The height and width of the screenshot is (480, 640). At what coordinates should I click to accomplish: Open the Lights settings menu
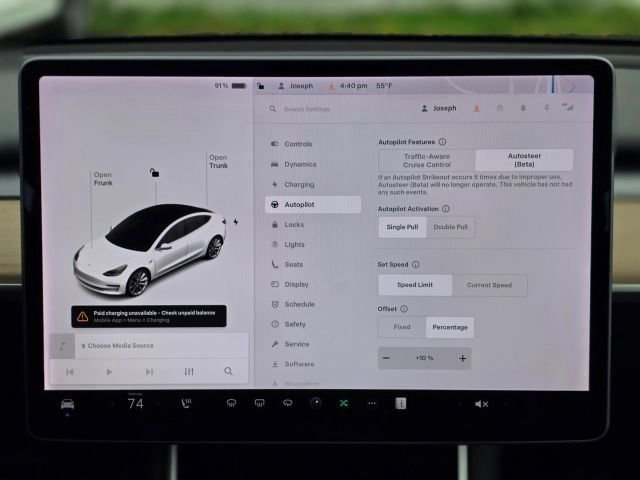click(313, 244)
